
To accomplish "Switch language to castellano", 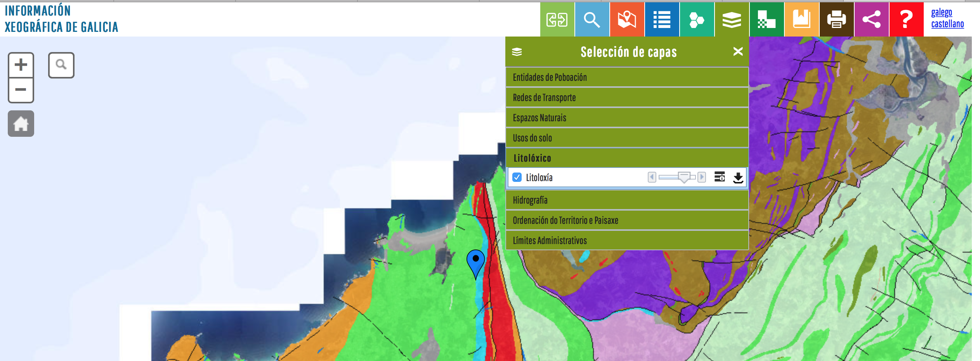I will tap(947, 24).
